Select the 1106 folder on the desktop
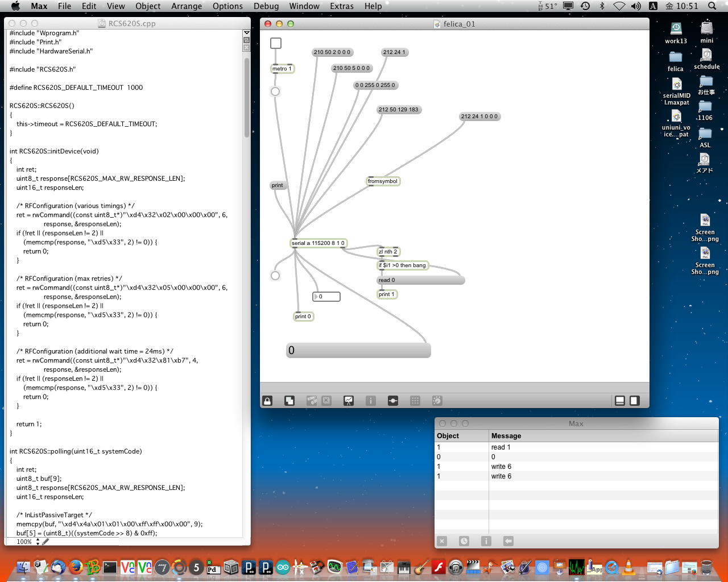The height and width of the screenshot is (582, 728). (705, 111)
